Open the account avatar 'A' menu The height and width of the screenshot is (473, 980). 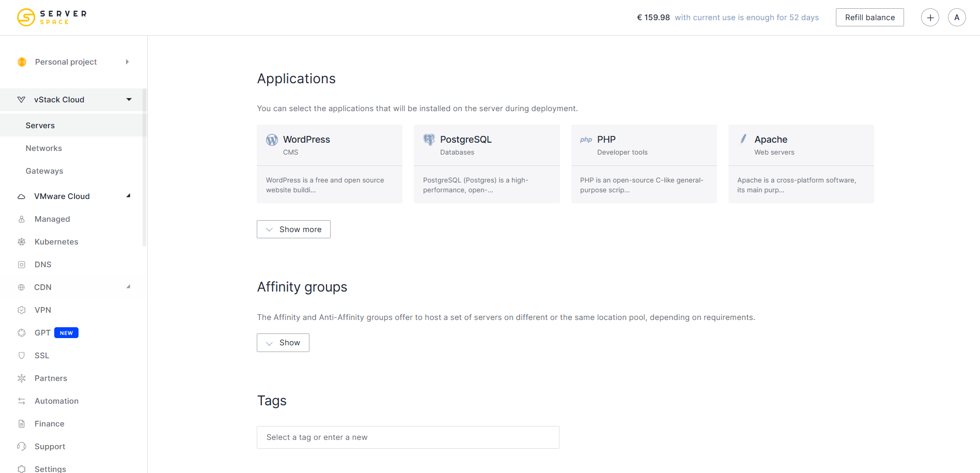click(x=957, y=18)
